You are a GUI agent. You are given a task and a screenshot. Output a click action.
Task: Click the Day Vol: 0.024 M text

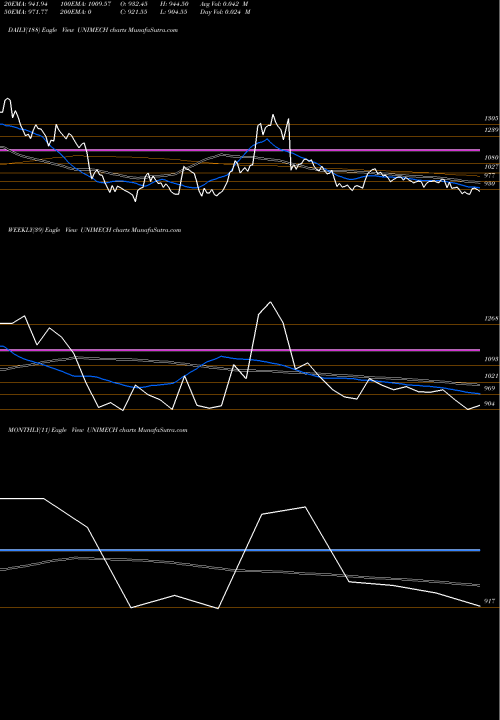(225, 12)
